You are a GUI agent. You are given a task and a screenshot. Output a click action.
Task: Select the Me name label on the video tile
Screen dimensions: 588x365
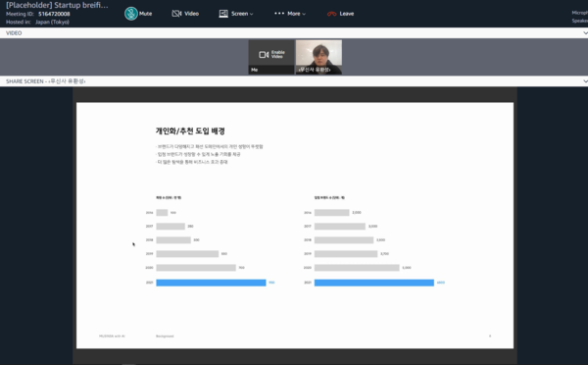[254, 70]
